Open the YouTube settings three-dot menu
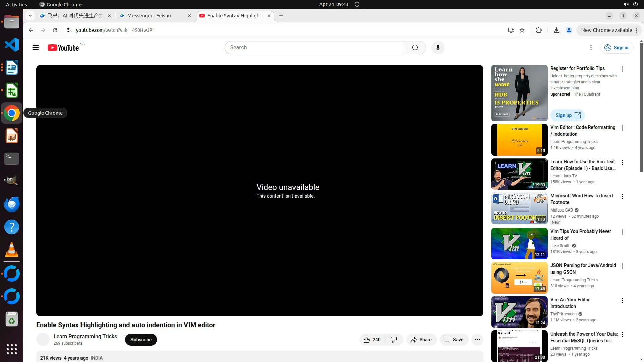Image resolution: width=644 pixels, height=362 pixels. pyautogui.click(x=591, y=48)
